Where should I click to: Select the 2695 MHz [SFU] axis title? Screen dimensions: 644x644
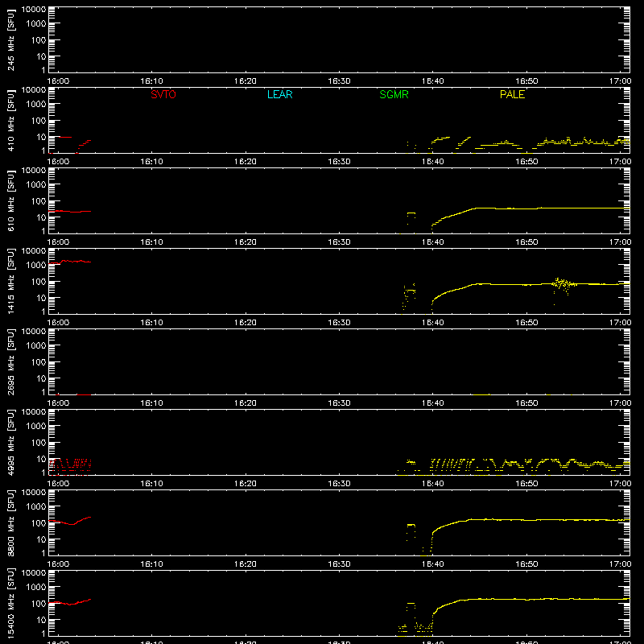[10, 362]
